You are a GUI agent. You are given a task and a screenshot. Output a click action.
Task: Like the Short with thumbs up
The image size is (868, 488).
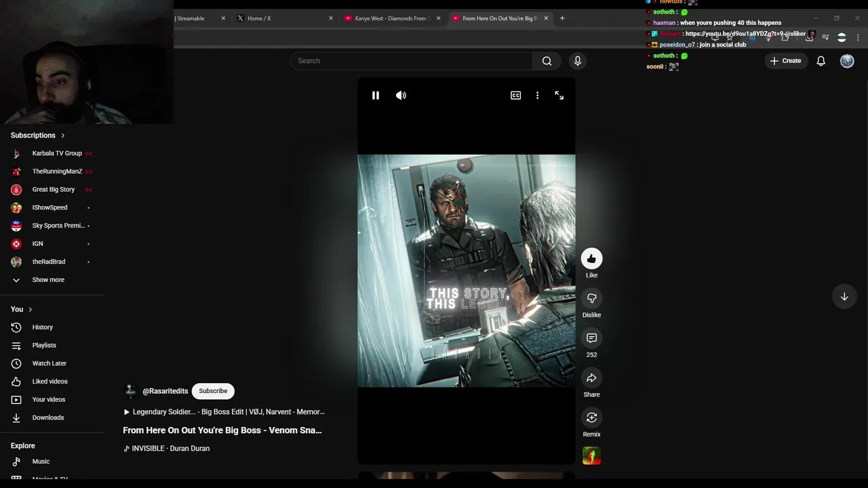pos(591,258)
